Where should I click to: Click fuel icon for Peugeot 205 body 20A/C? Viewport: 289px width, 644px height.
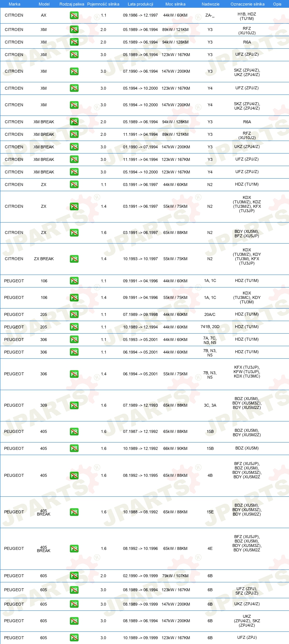click(x=74, y=314)
